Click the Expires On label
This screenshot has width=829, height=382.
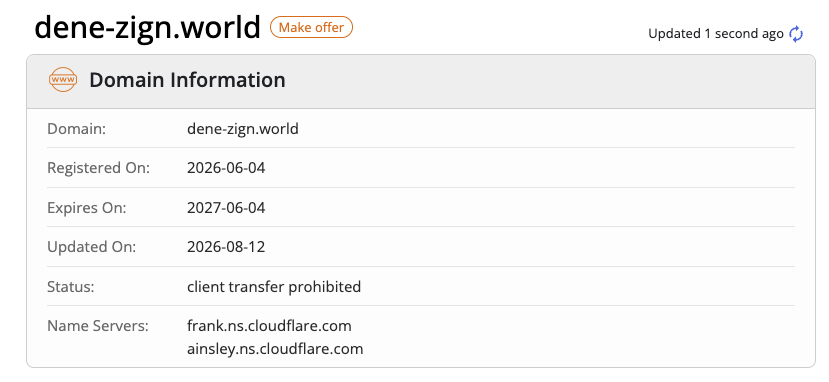click(x=87, y=208)
